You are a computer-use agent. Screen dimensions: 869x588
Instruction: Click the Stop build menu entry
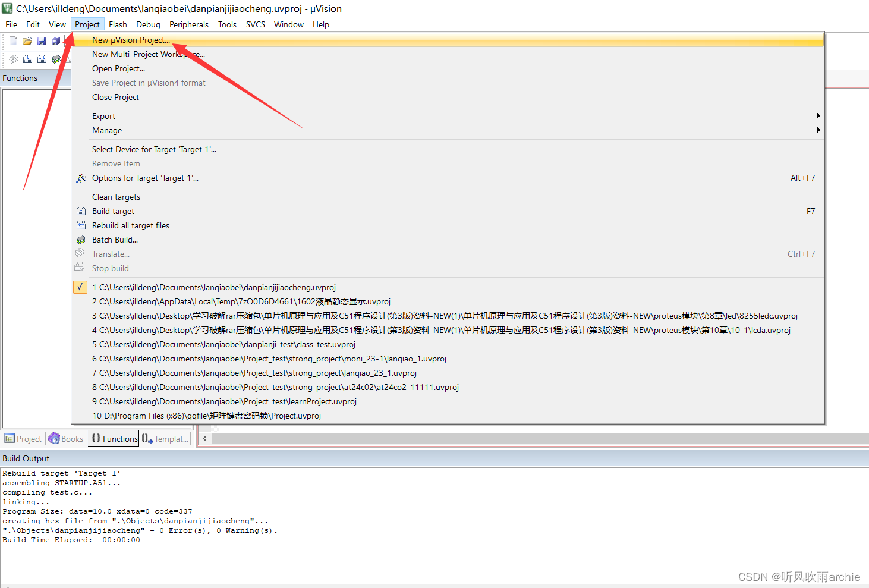tap(448, 268)
